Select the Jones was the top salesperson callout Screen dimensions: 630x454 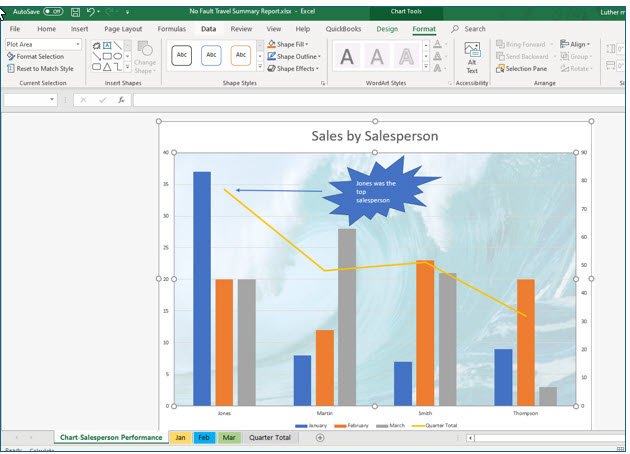(380, 190)
